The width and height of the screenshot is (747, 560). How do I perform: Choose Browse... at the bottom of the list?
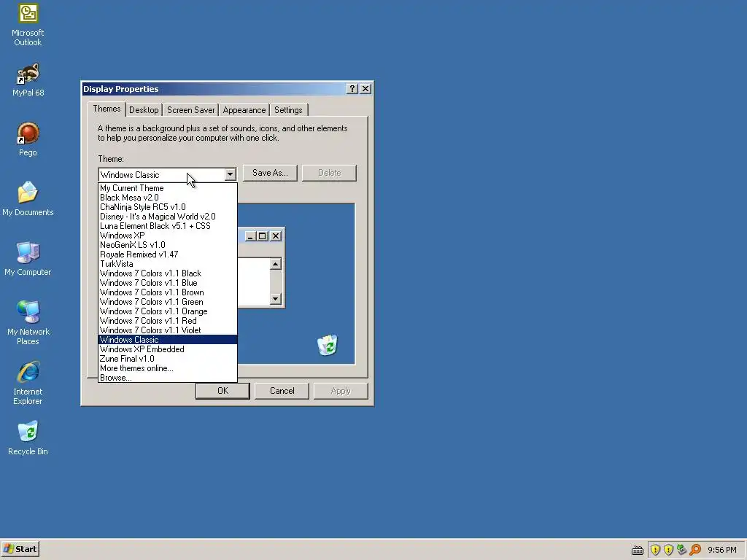[x=168, y=378]
